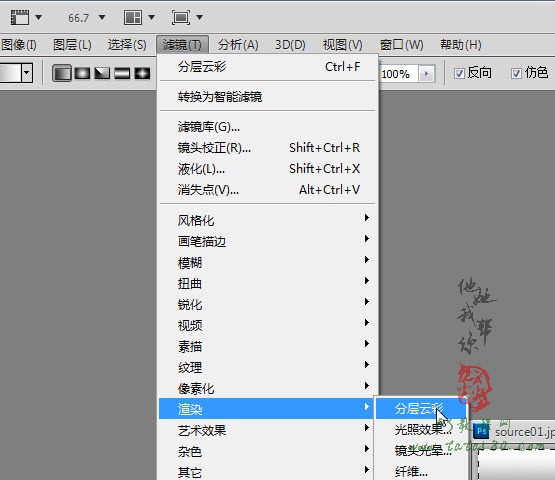Toggle the 仿色 checkbox
555x480 pixels.
coord(516,73)
